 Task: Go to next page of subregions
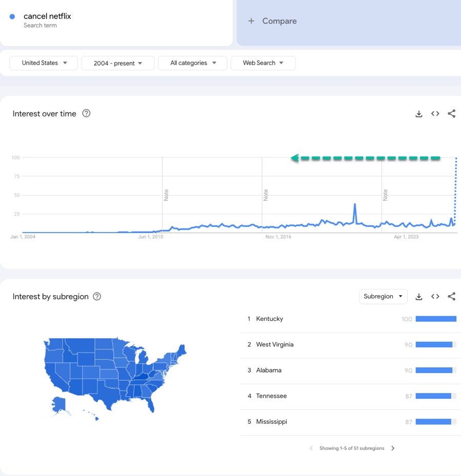pos(393,448)
